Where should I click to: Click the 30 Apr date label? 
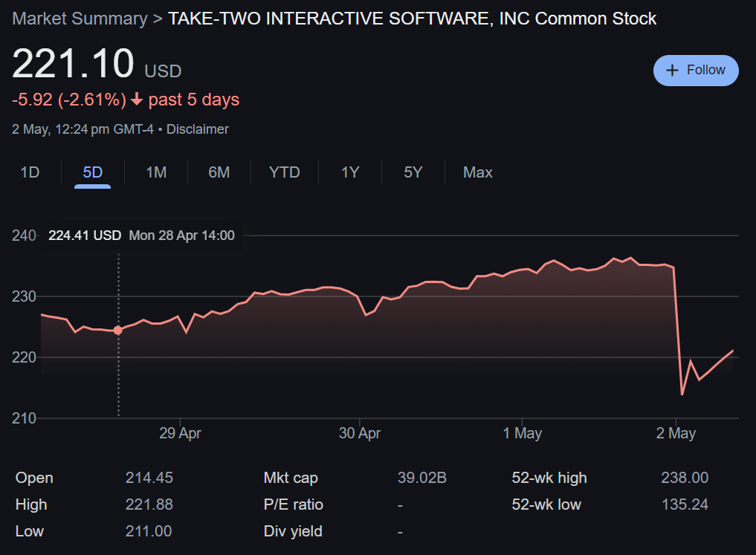(360, 433)
